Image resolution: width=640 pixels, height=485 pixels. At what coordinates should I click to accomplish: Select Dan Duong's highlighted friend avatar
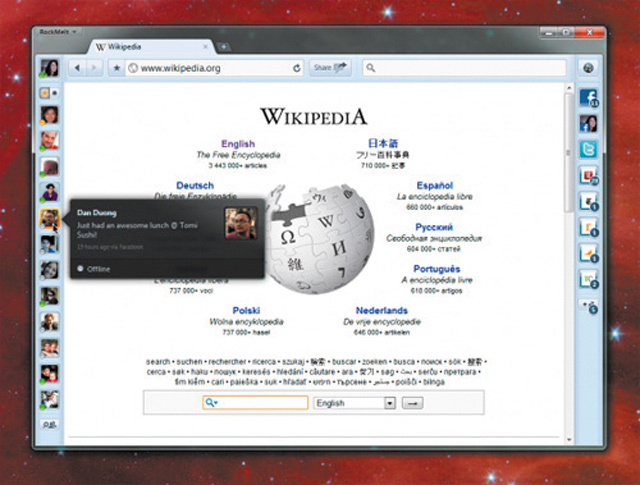pos(49,218)
